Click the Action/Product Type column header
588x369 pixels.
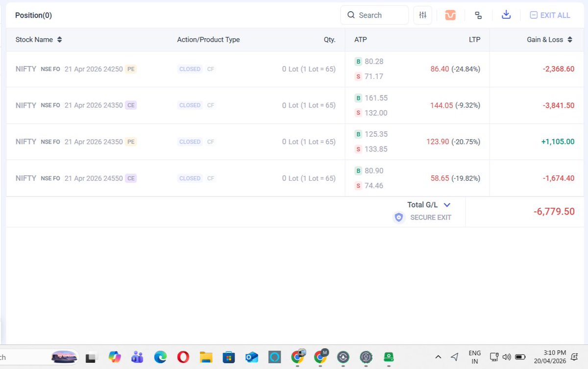[208, 40]
